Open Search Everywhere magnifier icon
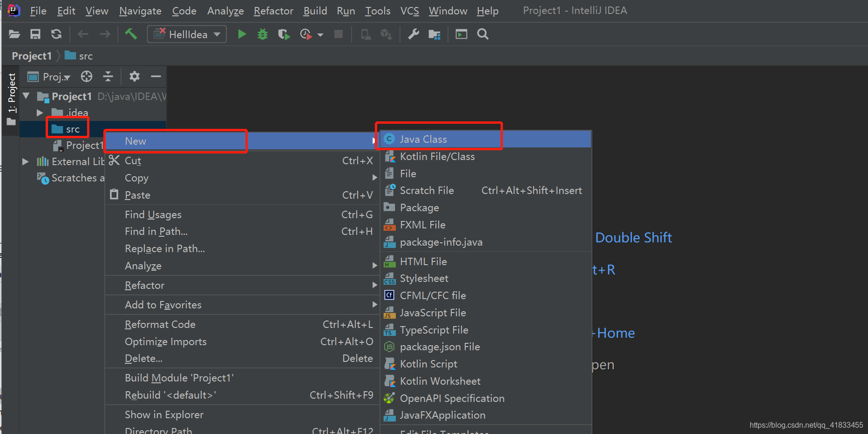 tap(483, 34)
